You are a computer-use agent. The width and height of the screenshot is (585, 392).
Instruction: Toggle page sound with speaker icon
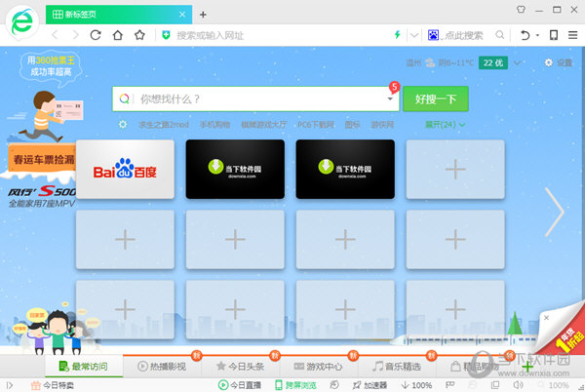pyautogui.click(x=518, y=384)
